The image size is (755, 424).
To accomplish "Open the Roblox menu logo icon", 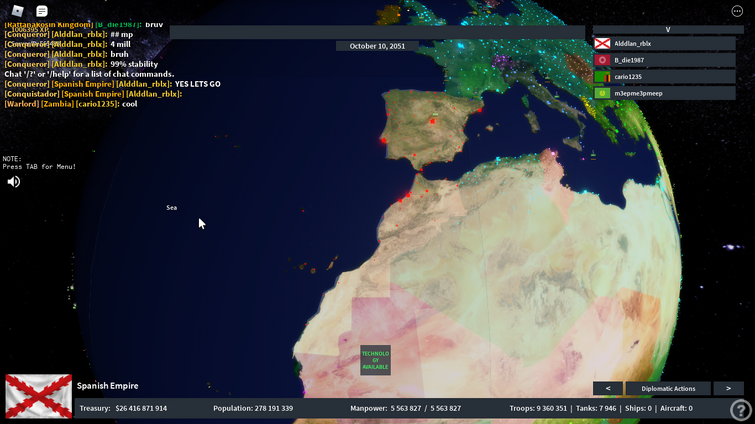I will pos(17,11).
